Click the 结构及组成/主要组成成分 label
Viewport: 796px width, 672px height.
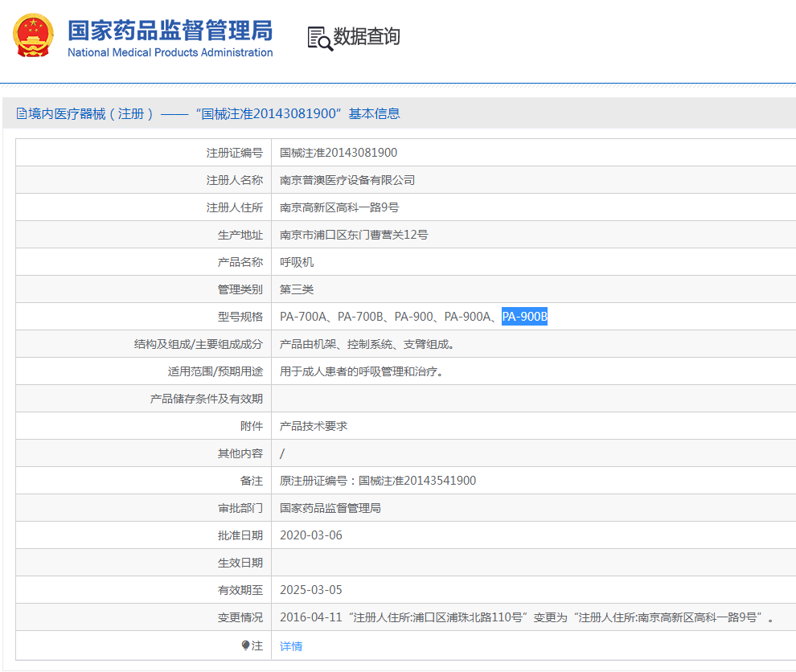199,344
